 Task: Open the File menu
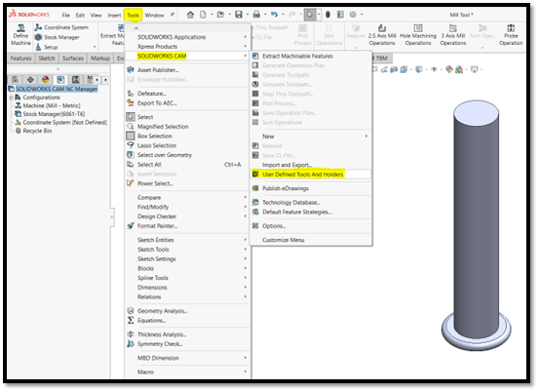coord(65,16)
